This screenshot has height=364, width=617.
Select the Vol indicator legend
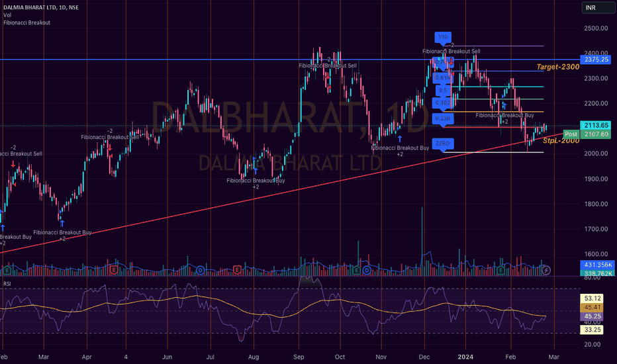tap(7, 15)
